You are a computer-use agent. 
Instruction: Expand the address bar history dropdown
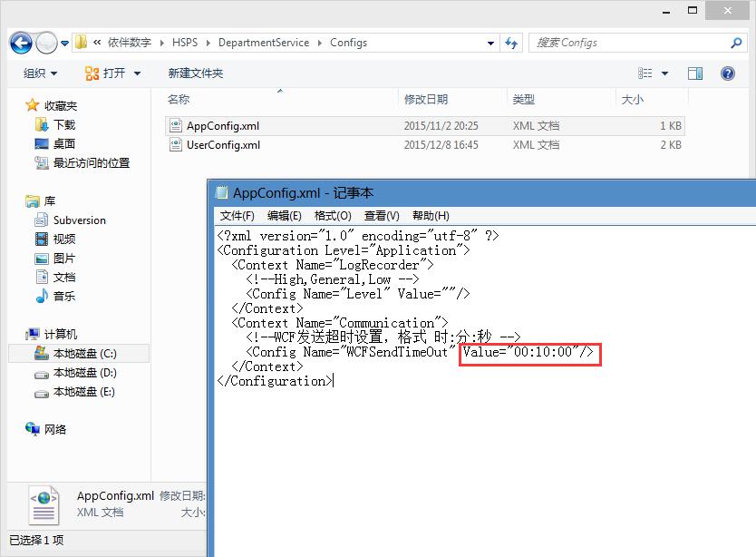coord(490,43)
